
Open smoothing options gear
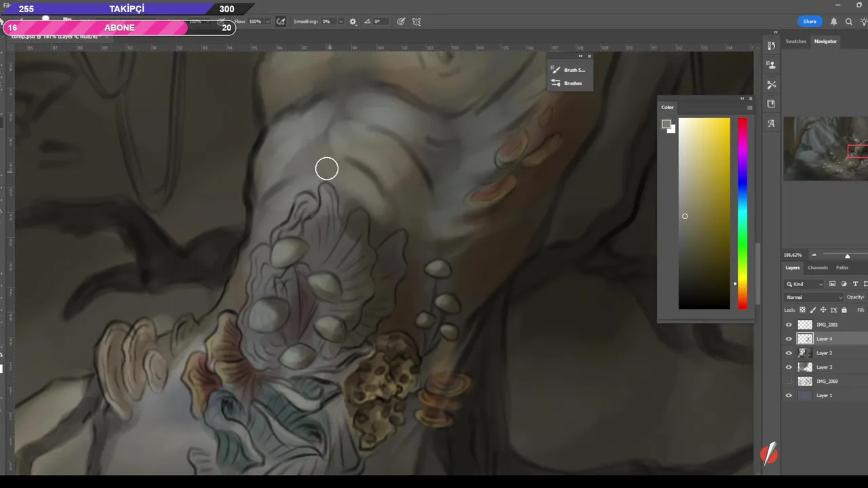point(353,22)
